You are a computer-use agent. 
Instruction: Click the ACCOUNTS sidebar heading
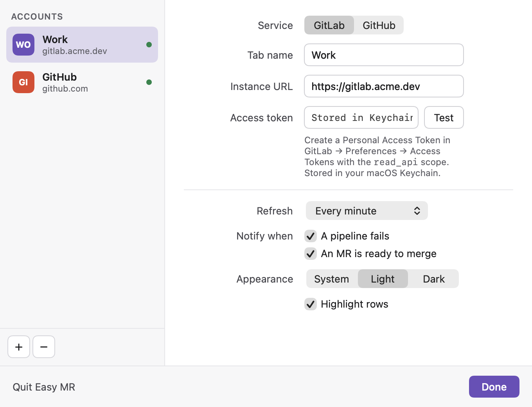tap(37, 16)
